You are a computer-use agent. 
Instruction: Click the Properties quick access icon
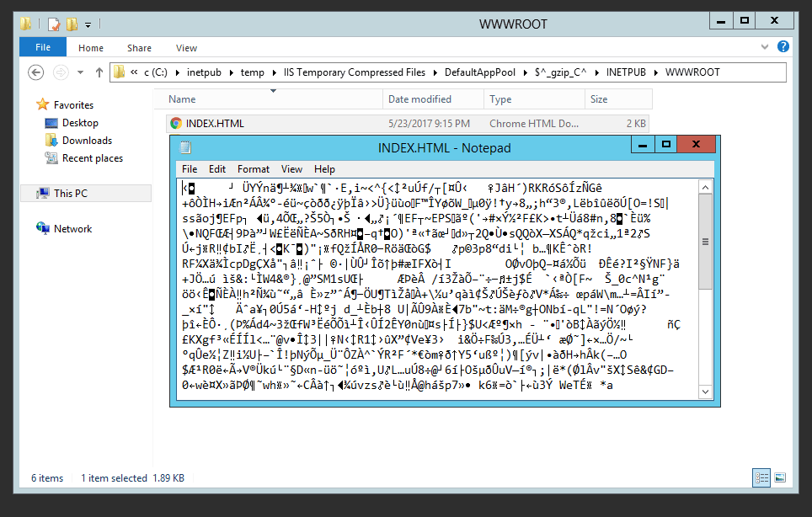pos(54,24)
